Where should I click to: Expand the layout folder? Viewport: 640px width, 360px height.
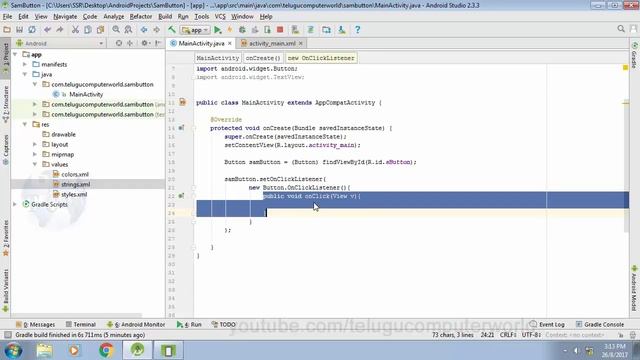pos(35,144)
